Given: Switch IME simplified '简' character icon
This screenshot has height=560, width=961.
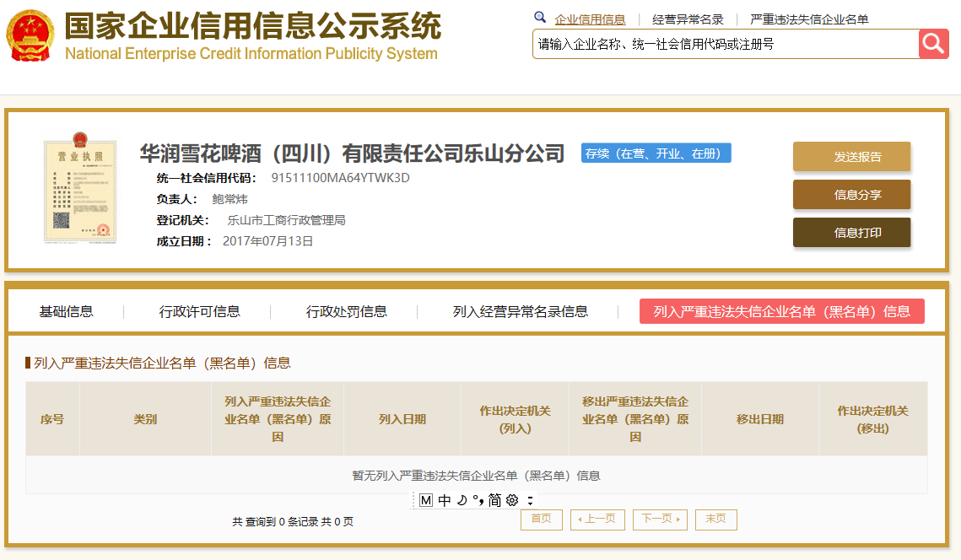Looking at the screenshot, I should (494, 500).
